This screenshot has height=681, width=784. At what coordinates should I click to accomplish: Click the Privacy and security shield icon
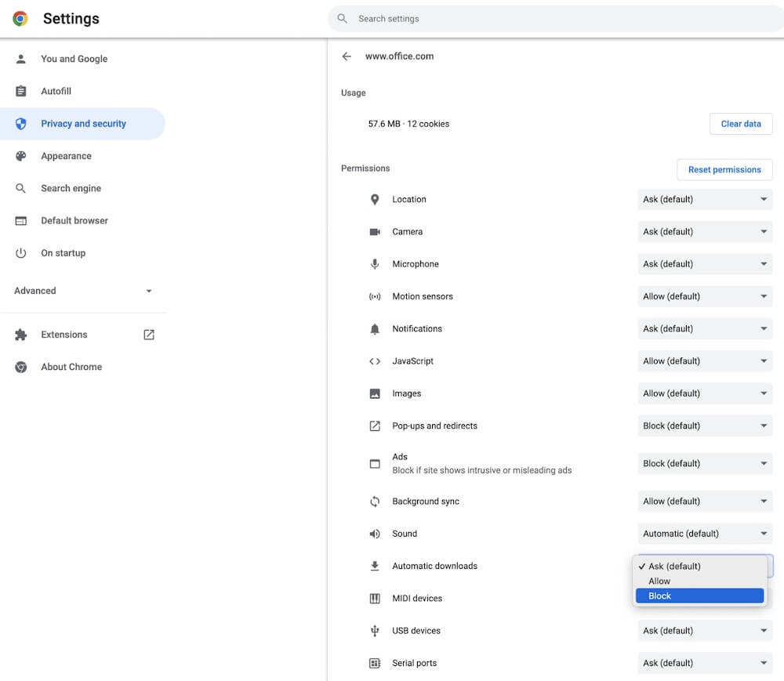[20, 123]
